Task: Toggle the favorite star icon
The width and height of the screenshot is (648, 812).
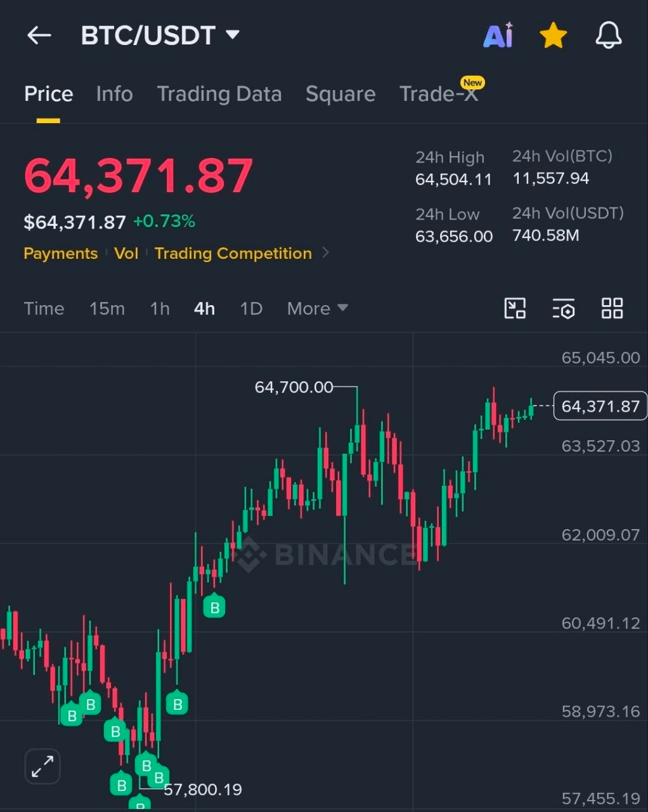Action: coord(553,36)
